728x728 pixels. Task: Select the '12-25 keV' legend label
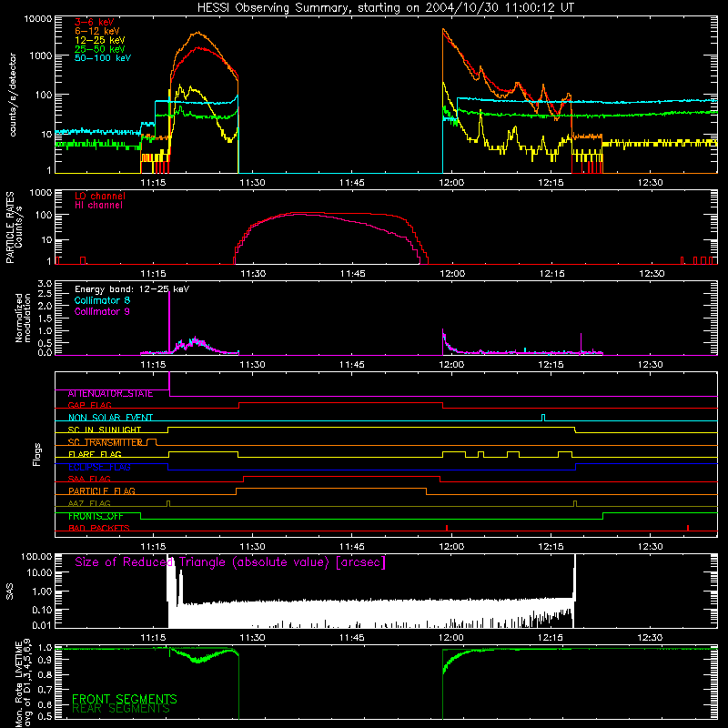point(100,40)
